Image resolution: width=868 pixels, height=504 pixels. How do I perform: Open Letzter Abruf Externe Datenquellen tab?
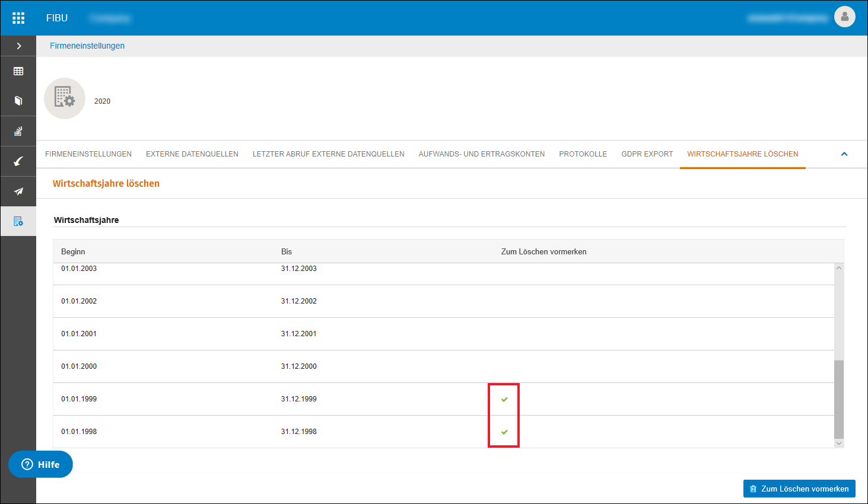tap(329, 154)
